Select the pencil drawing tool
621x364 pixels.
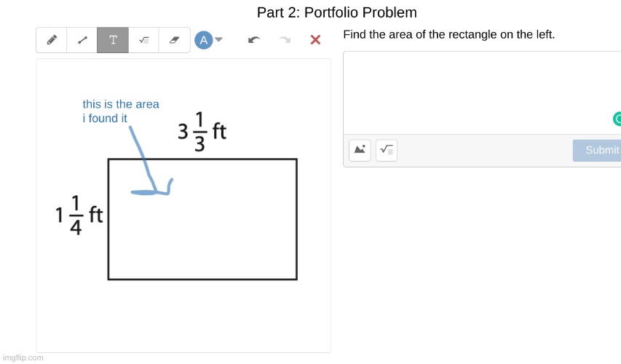tap(52, 40)
